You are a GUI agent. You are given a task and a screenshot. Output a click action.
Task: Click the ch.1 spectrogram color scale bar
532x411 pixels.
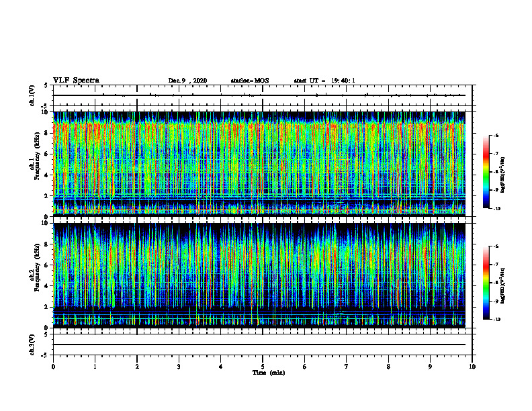click(x=486, y=172)
